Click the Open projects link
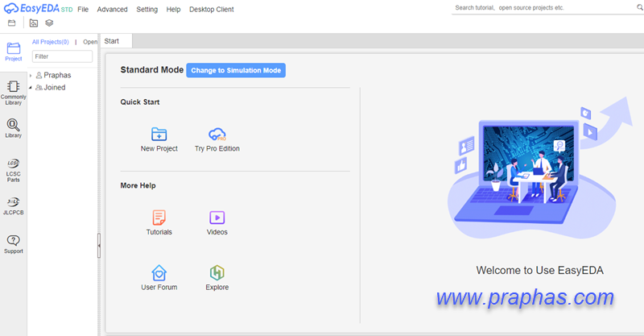The width and height of the screenshot is (644, 336). click(x=90, y=42)
